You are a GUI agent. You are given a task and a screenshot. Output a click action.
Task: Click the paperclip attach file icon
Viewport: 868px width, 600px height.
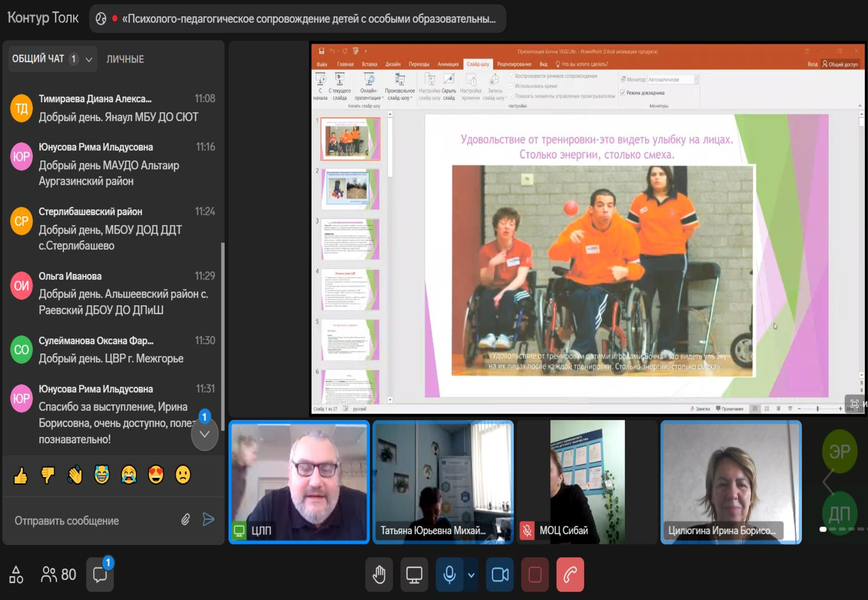pyautogui.click(x=186, y=519)
